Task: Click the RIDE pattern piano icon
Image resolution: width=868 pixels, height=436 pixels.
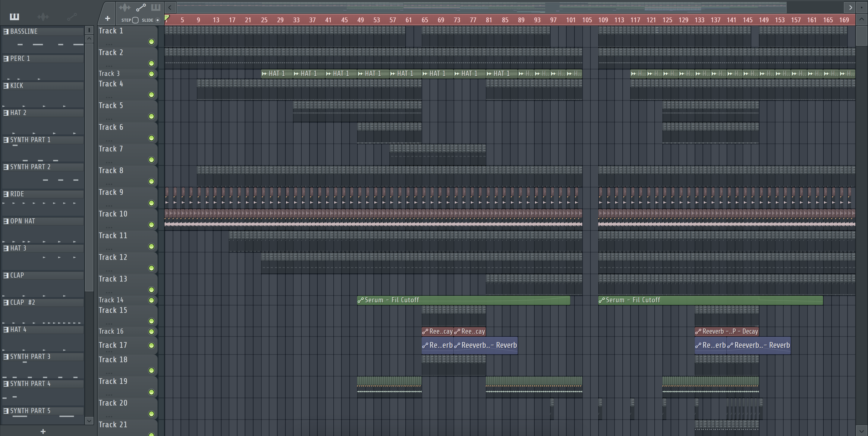Action: [x=6, y=194]
